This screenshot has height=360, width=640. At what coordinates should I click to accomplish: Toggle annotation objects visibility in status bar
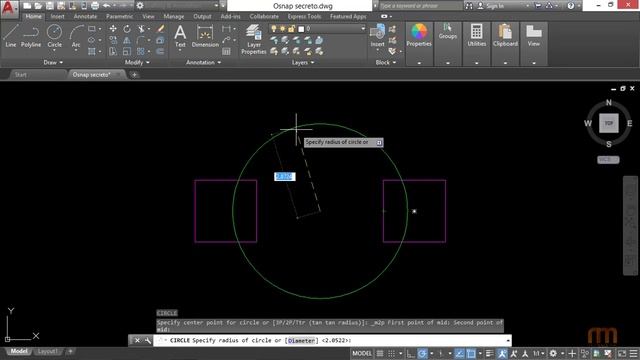502,353
